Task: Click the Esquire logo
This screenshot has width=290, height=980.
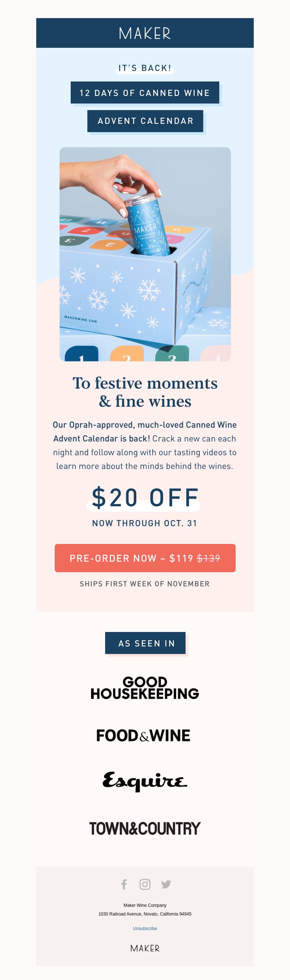Action: point(145,782)
